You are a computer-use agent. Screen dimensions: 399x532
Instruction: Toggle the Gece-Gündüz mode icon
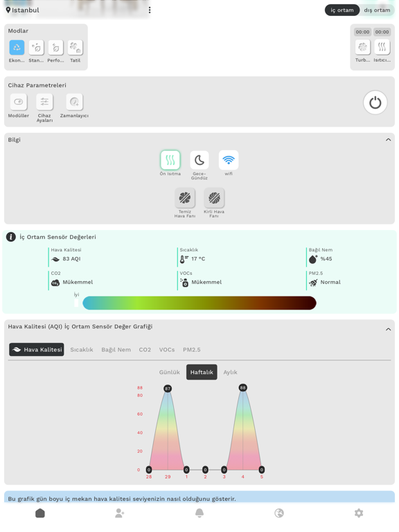pyautogui.click(x=199, y=160)
